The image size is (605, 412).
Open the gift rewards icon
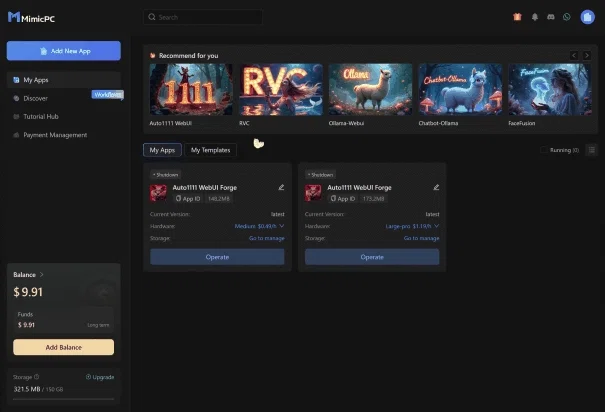pyautogui.click(x=517, y=17)
